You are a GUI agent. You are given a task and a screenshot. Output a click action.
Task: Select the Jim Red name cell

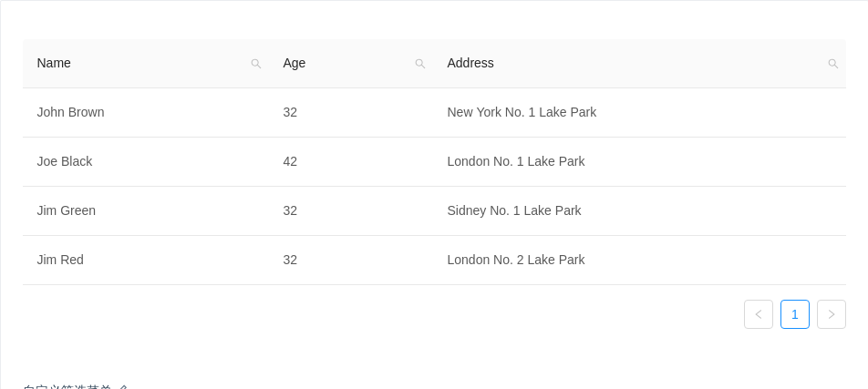tap(60, 260)
